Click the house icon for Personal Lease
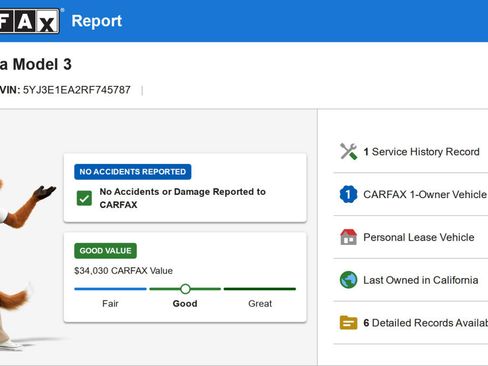The image size is (488, 366). coord(348,237)
